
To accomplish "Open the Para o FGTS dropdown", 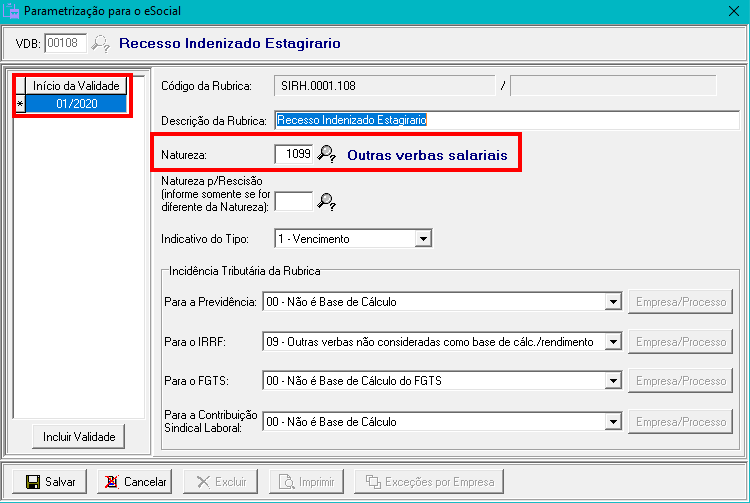I will click(x=612, y=381).
